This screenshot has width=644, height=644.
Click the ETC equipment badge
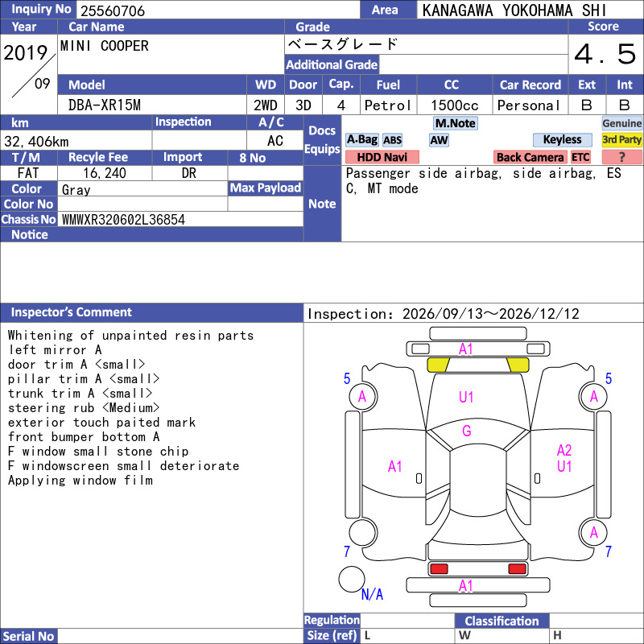pyautogui.click(x=580, y=157)
